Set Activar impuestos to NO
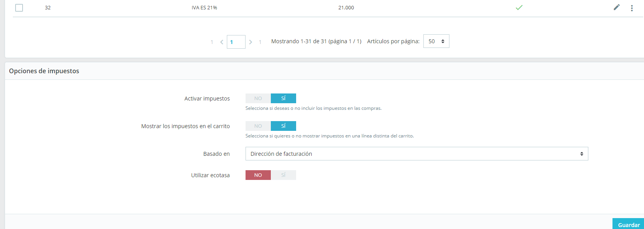 [x=258, y=99]
